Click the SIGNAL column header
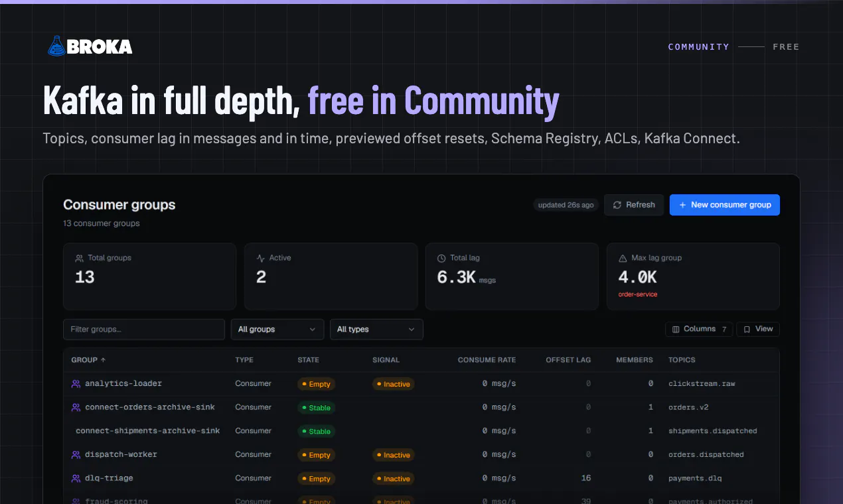 tap(386, 360)
